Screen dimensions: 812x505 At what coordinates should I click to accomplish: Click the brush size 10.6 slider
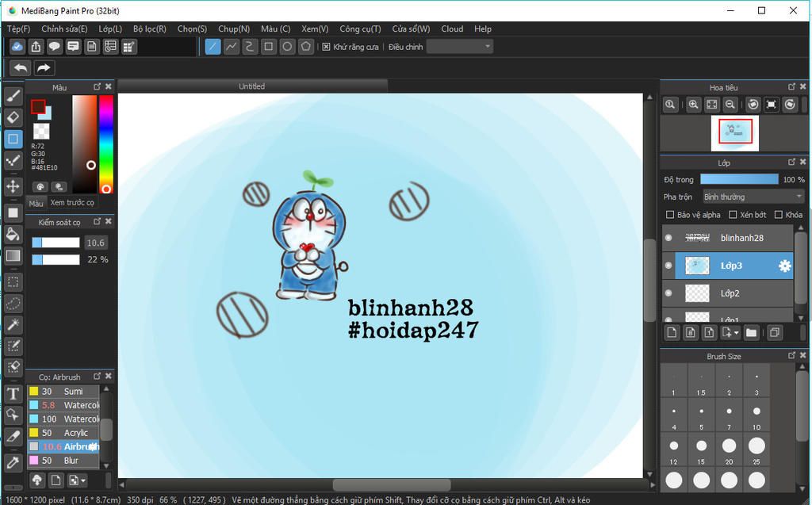click(56, 243)
